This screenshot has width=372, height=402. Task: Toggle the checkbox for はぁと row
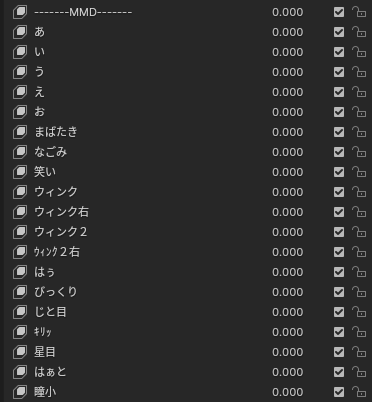pos(339,372)
